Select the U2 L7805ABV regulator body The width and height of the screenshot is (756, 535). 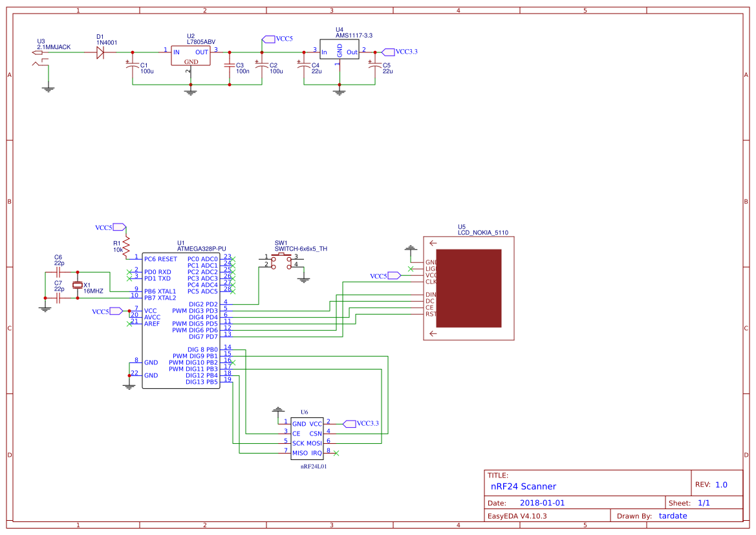click(190, 56)
